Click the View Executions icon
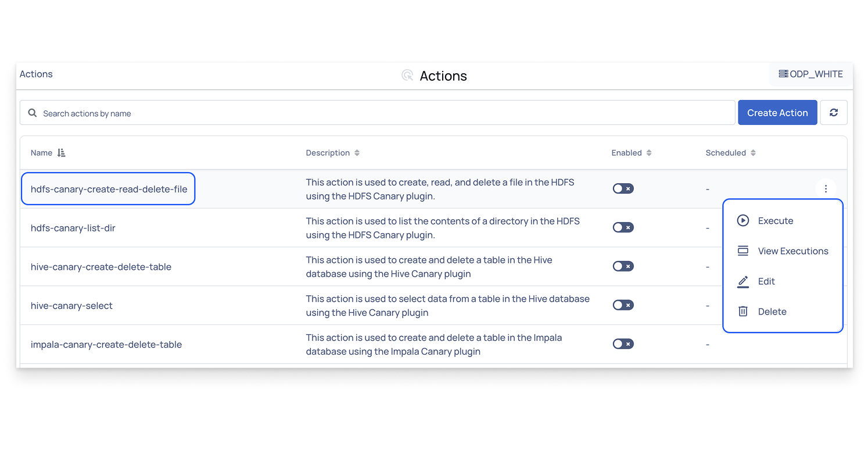The image size is (868, 450). pos(743,251)
